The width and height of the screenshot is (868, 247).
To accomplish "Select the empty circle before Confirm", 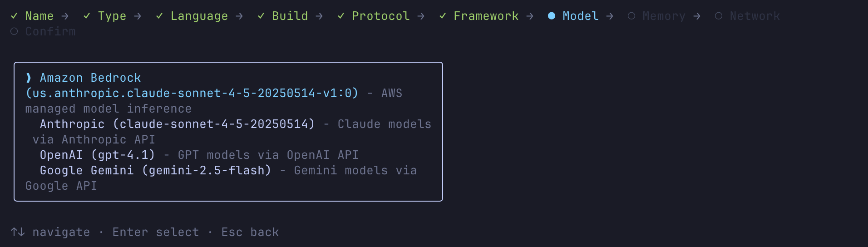I will [x=14, y=31].
